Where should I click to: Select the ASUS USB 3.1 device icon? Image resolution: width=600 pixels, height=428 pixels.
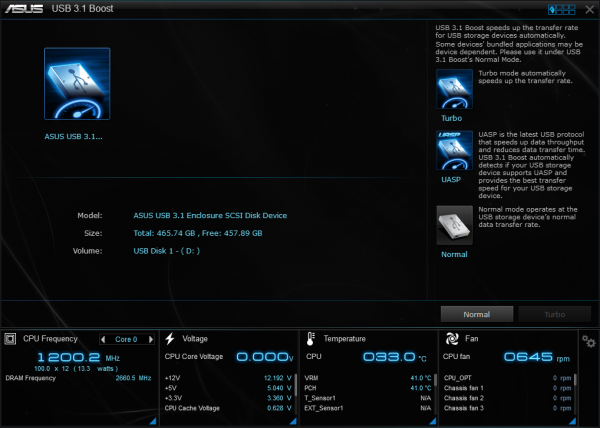click(x=77, y=84)
